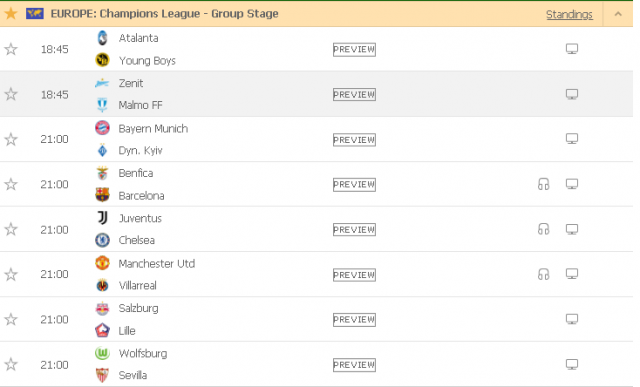The height and width of the screenshot is (387, 640).
Task: Click the TV icon for Wolfsburg vs Sevilla
Action: click(571, 364)
